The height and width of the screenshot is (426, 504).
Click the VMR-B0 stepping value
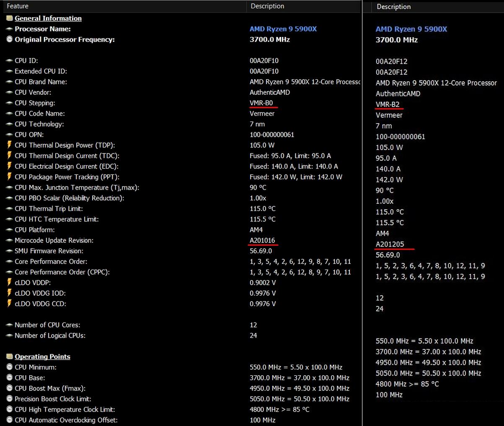click(x=261, y=103)
